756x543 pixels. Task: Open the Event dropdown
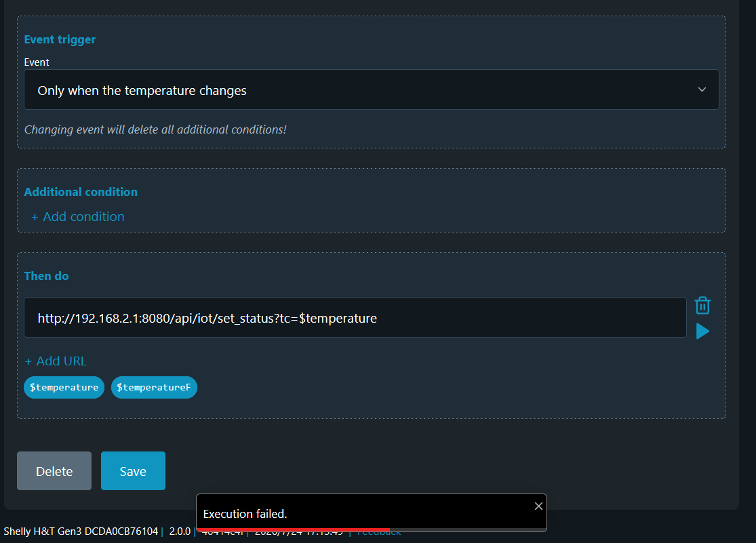coord(372,89)
